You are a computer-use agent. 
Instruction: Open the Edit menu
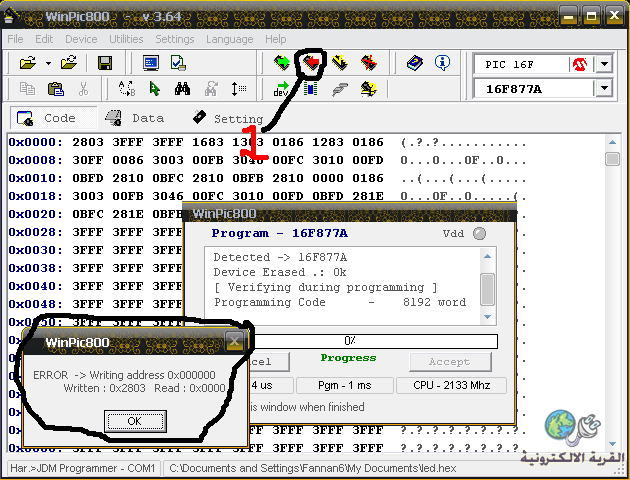click(44, 39)
